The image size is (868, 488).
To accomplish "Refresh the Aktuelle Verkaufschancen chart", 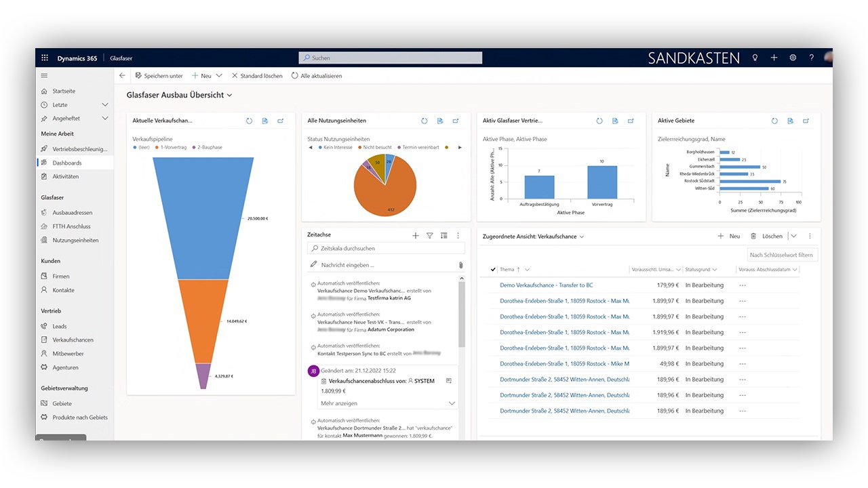I will pos(249,121).
